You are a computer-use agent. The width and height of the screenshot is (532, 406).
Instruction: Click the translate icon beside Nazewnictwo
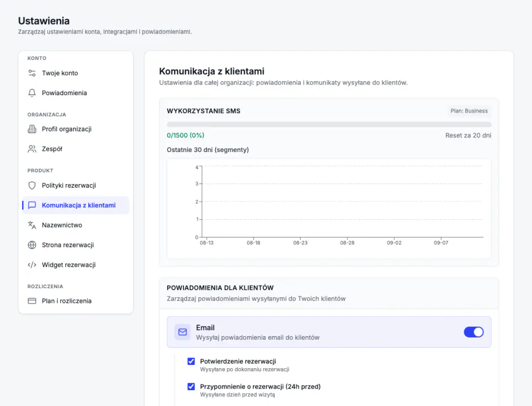point(32,225)
